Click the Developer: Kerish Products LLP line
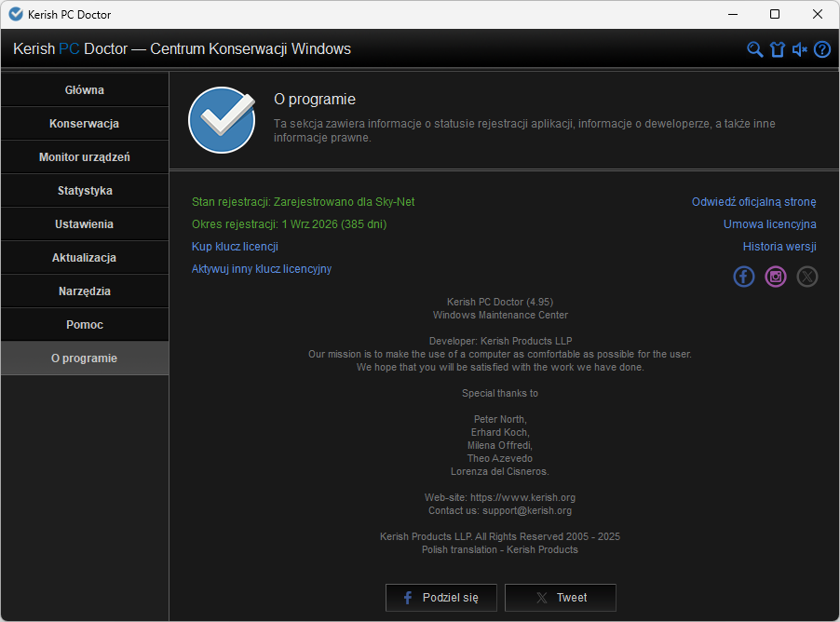 click(x=500, y=342)
